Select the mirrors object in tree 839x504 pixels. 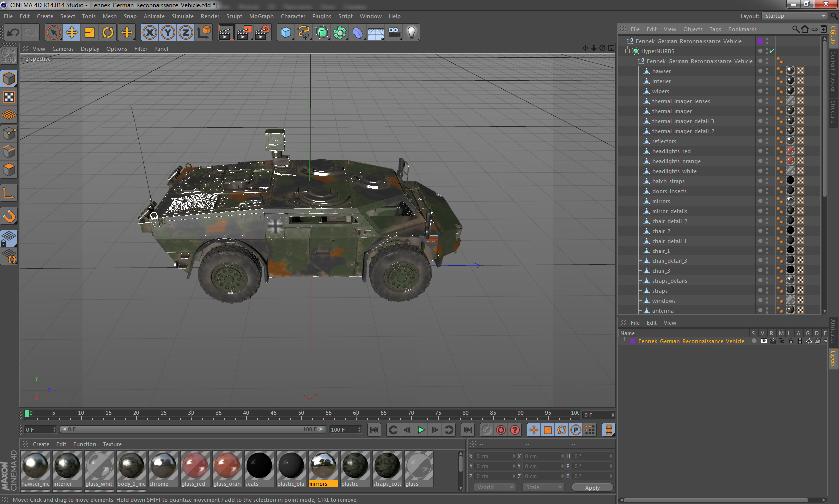click(x=661, y=201)
